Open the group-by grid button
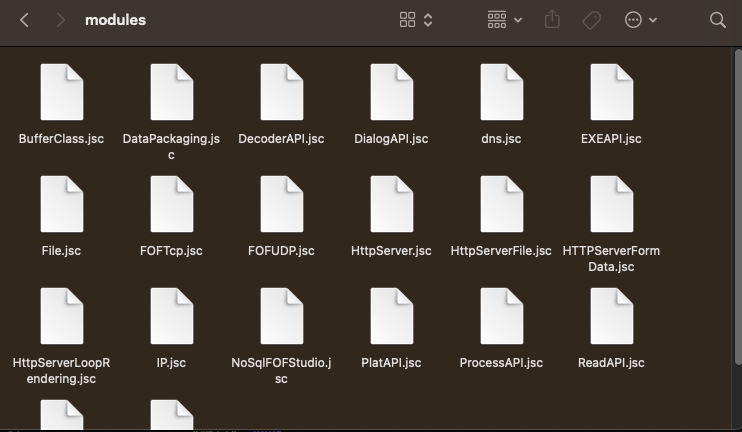 click(497, 20)
